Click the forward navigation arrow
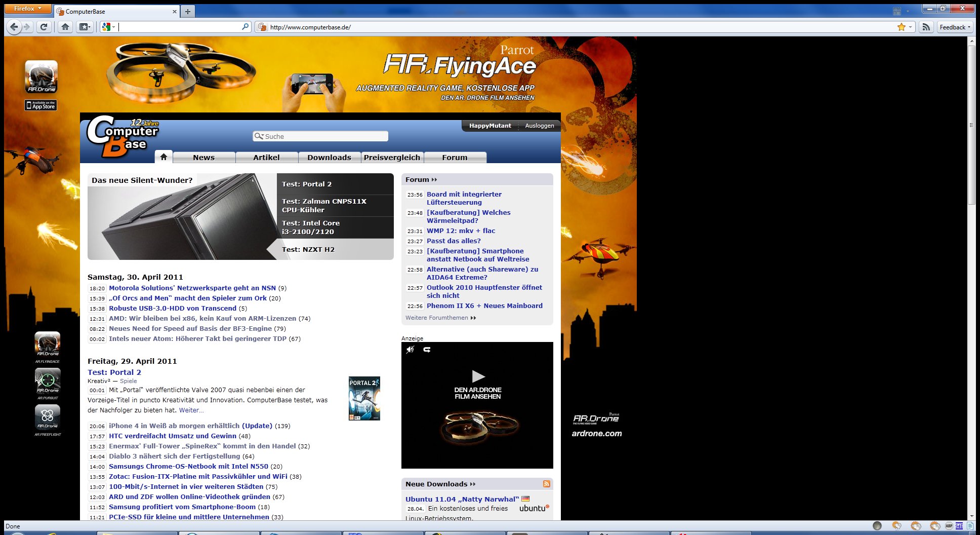 tap(27, 27)
